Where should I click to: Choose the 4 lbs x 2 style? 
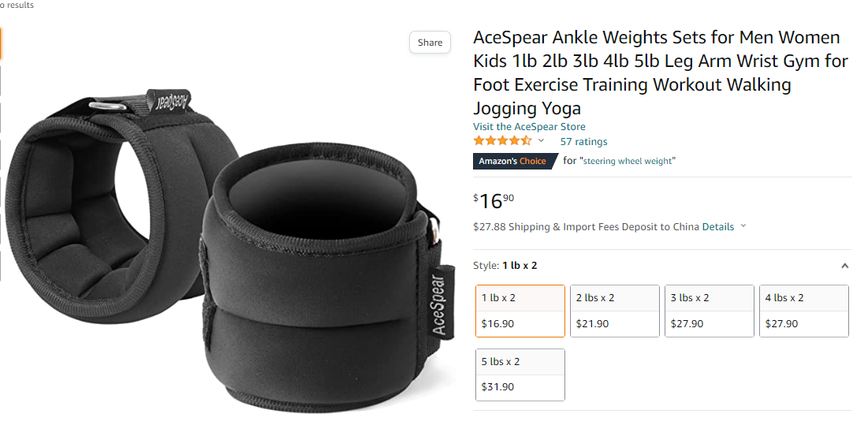click(804, 311)
